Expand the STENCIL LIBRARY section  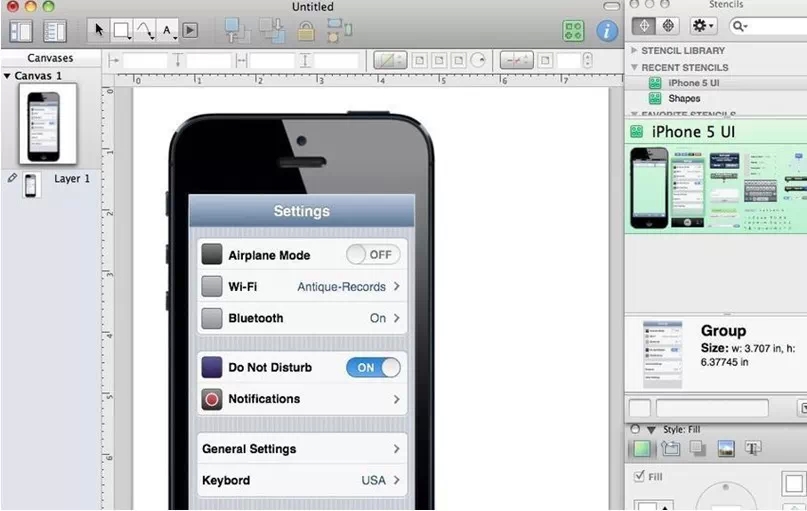[634, 50]
